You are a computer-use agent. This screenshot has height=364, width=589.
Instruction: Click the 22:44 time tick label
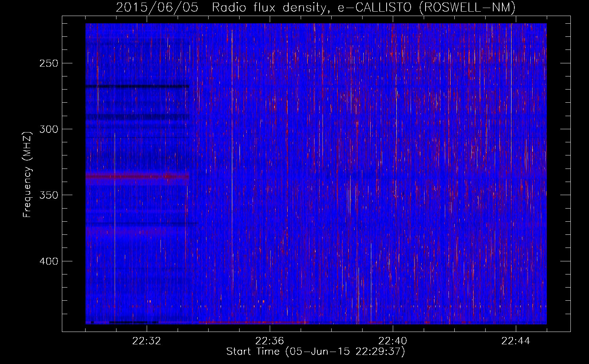[x=516, y=341]
